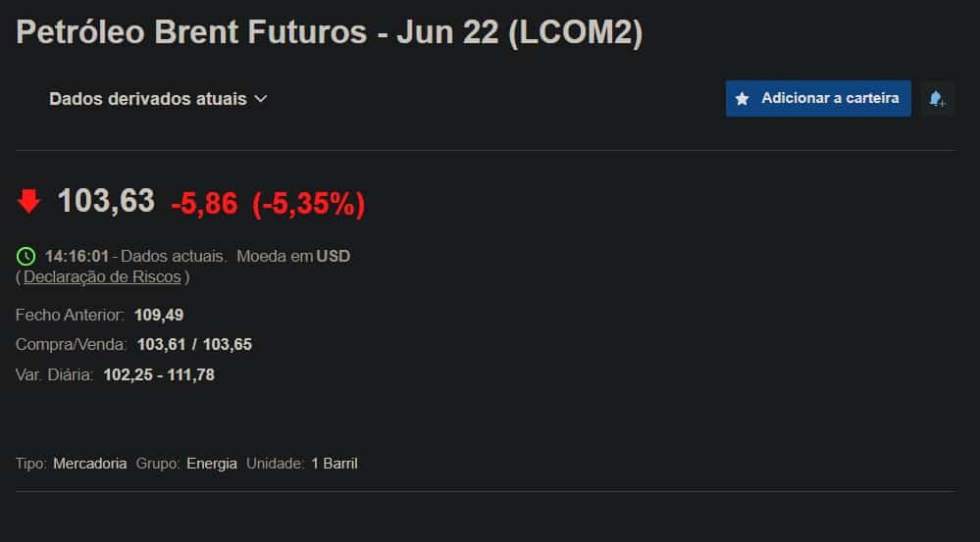This screenshot has width=980, height=542.
Task: Click the green clock icon
Action: point(26,257)
